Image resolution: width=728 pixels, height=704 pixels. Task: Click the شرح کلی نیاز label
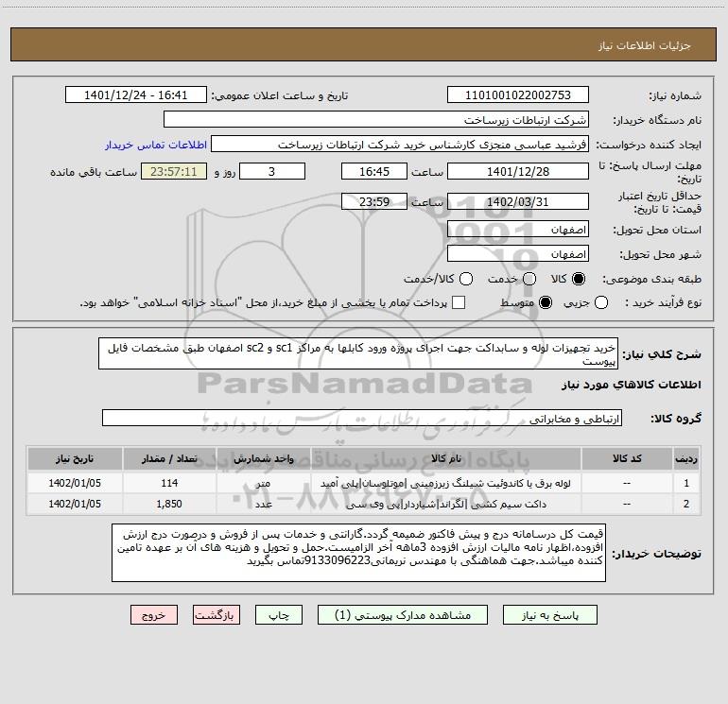point(661,354)
